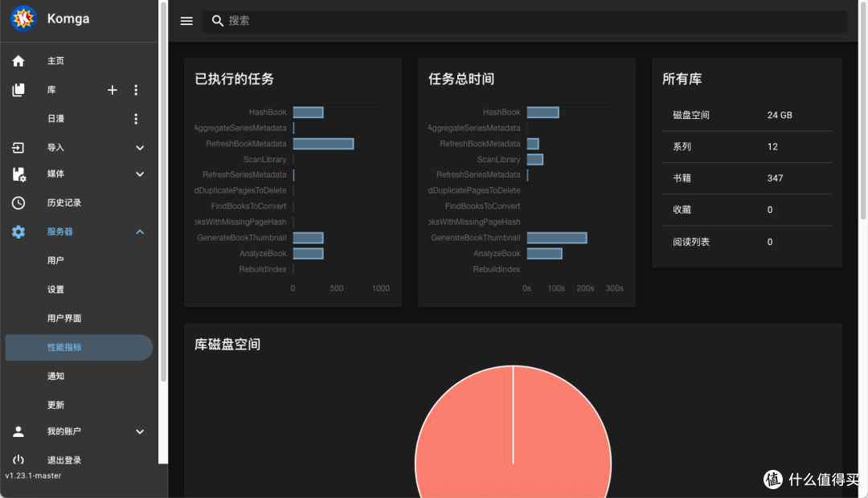
Task: Click 退出登录 to log out
Action: tap(64, 460)
